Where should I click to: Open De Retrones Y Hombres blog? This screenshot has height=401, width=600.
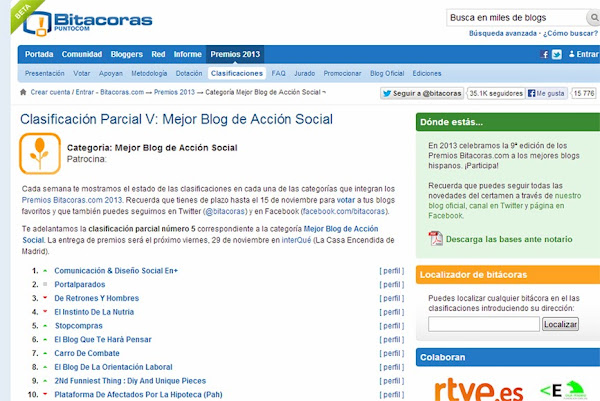click(x=96, y=298)
